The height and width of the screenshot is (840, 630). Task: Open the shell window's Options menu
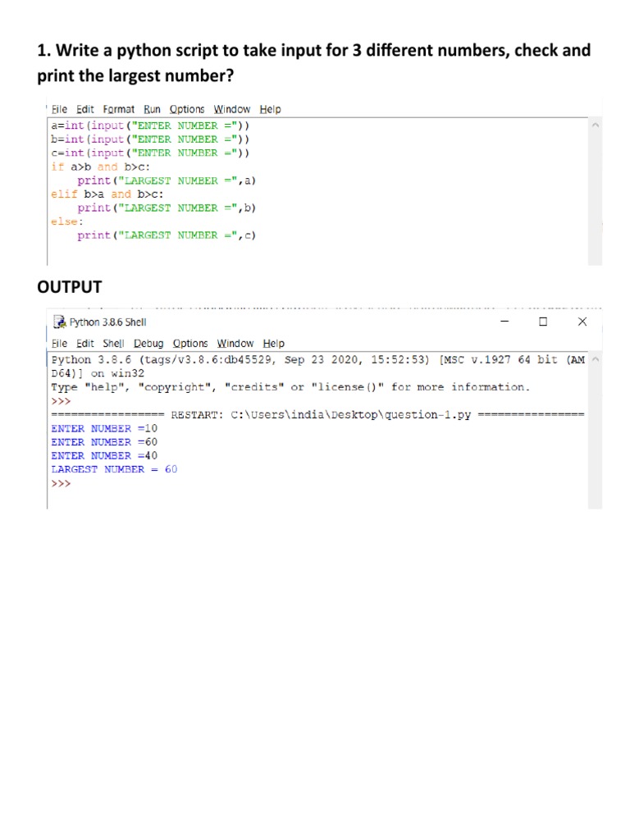tap(190, 344)
